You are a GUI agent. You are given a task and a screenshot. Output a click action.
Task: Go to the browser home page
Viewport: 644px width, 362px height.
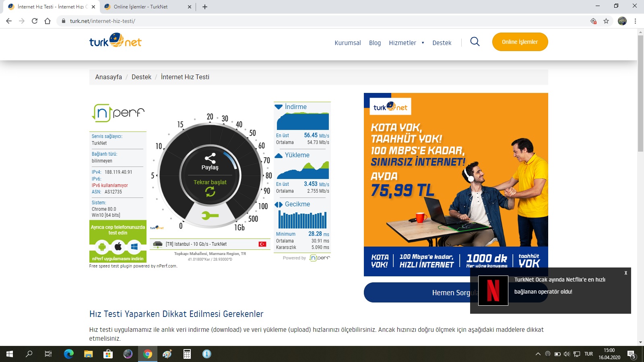point(47,21)
